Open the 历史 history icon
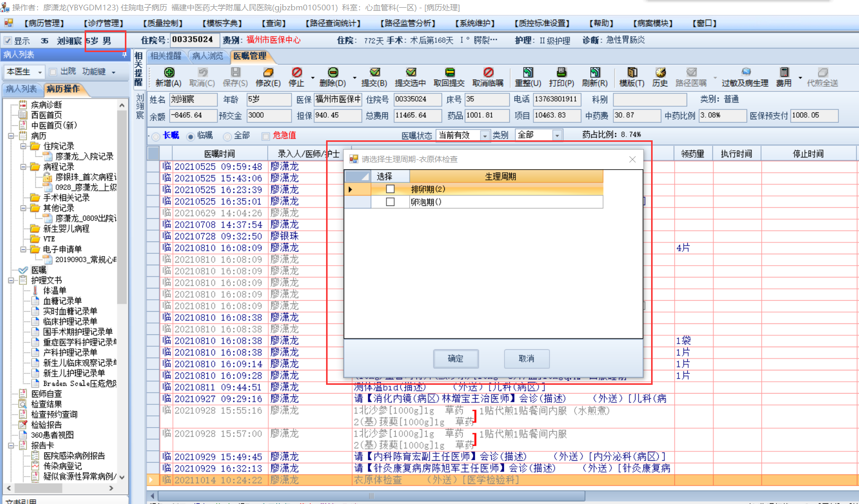The width and height of the screenshot is (859, 504). pos(660,72)
